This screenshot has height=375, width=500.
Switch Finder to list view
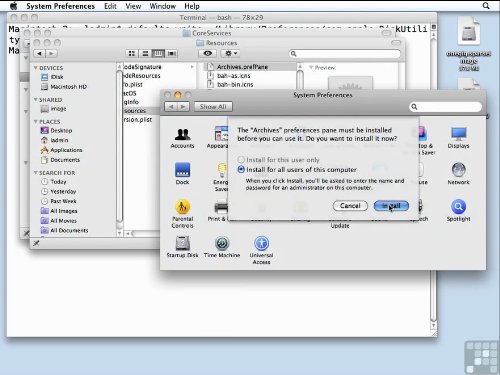tap(145, 53)
